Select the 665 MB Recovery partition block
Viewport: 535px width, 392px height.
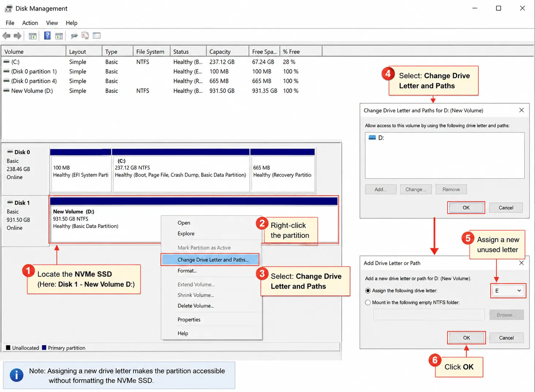(282, 170)
